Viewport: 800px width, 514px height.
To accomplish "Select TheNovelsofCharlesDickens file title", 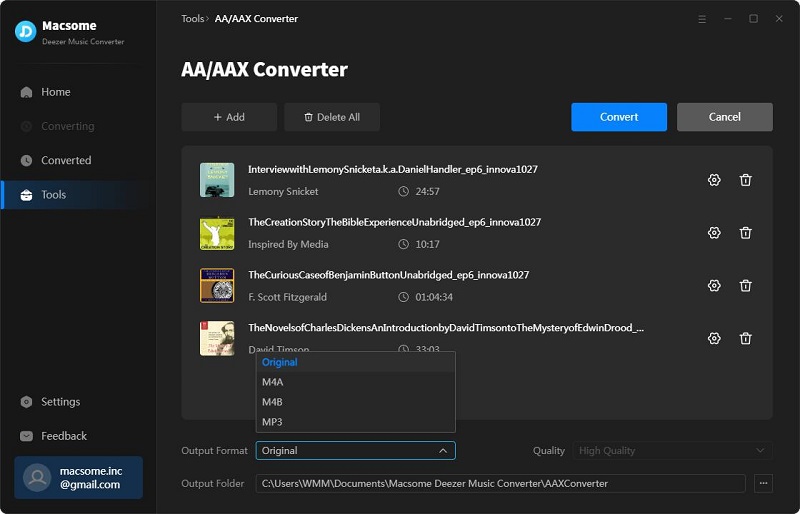I will click(446, 328).
